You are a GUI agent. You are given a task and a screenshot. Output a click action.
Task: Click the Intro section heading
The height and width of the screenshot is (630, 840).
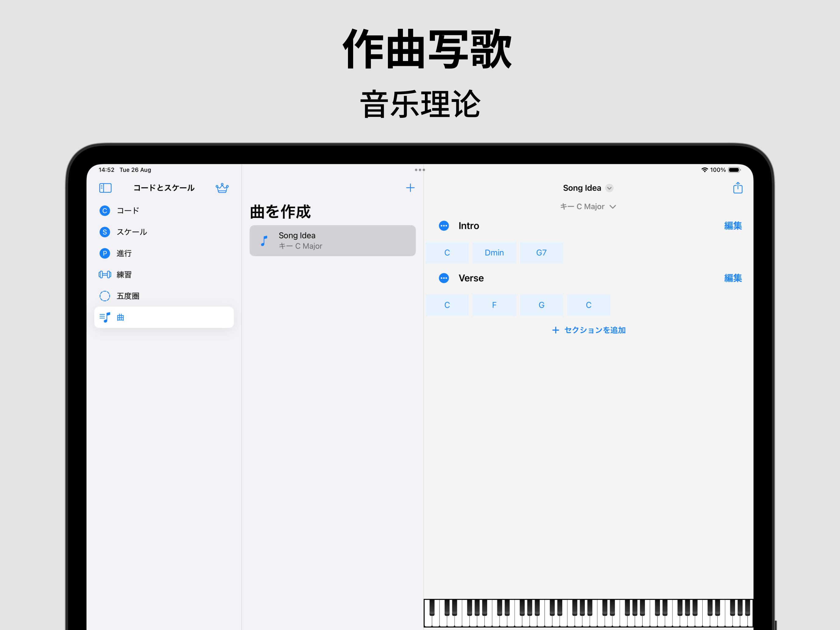(x=469, y=226)
